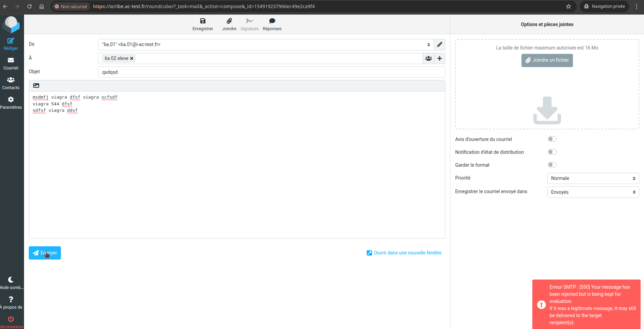
Task: Open the De sender dropdown
Action: click(x=266, y=45)
